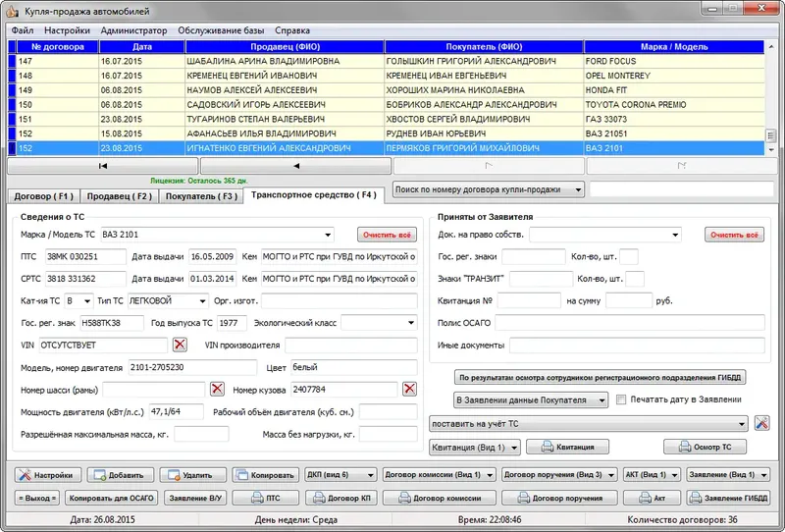Clear the VIN field with red X
The width and height of the screenshot is (785, 532).
pyautogui.click(x=180, y=345)
